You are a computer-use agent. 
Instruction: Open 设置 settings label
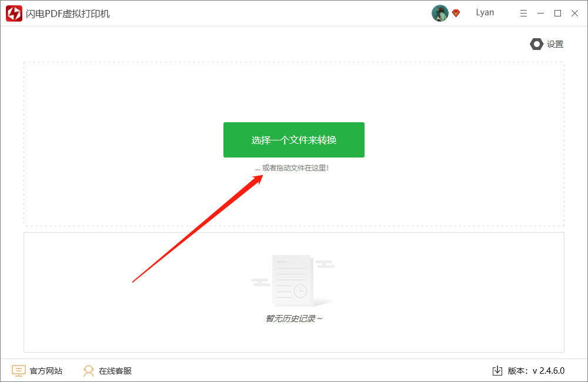point(555,44)
